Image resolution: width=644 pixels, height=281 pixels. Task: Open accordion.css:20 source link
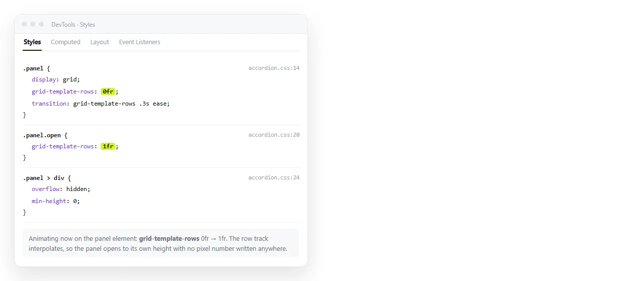coord(274,135)
